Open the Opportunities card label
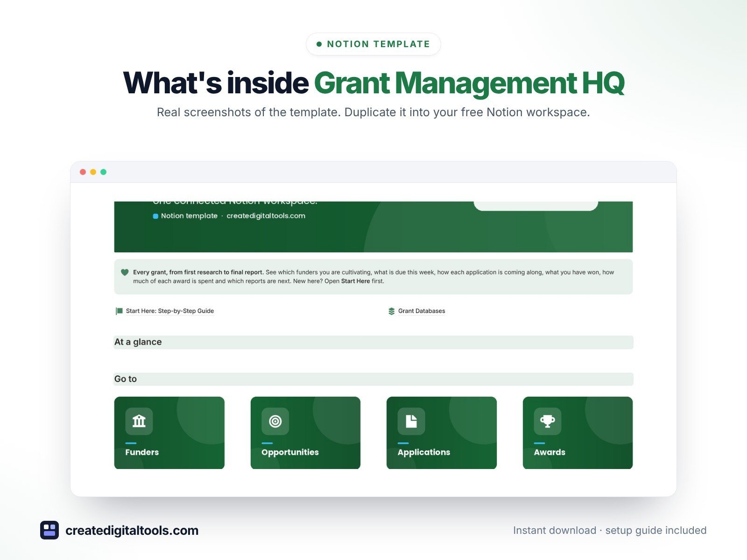 (x=290, y=452)
